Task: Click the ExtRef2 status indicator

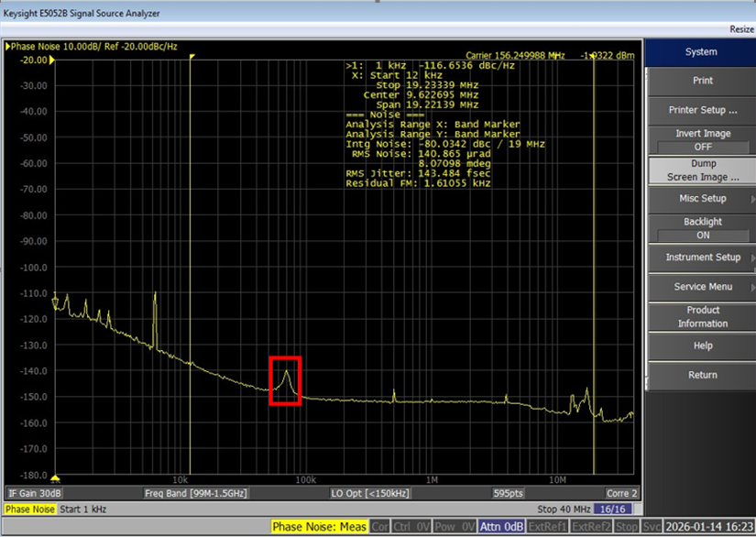Action: [591, 527]
